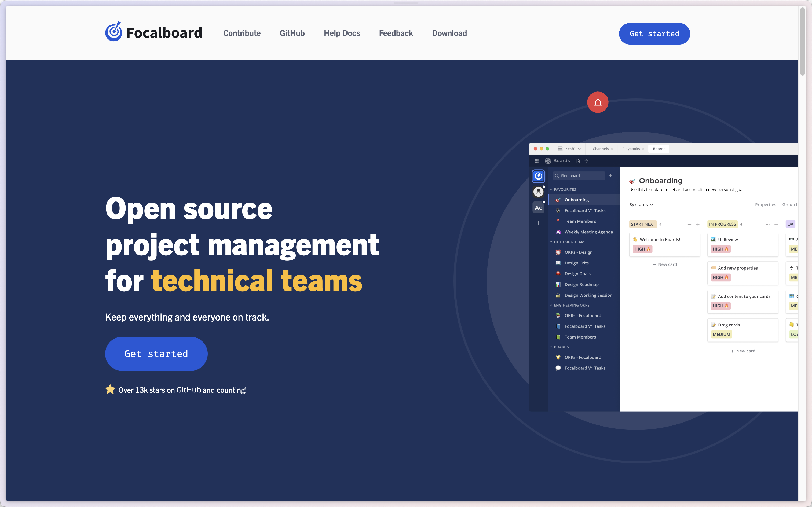Viewport: 812px width, 507px height.
Task: Open the Onboarding board in Favourites
Action: pyautogui.click(x=584, y=200)
